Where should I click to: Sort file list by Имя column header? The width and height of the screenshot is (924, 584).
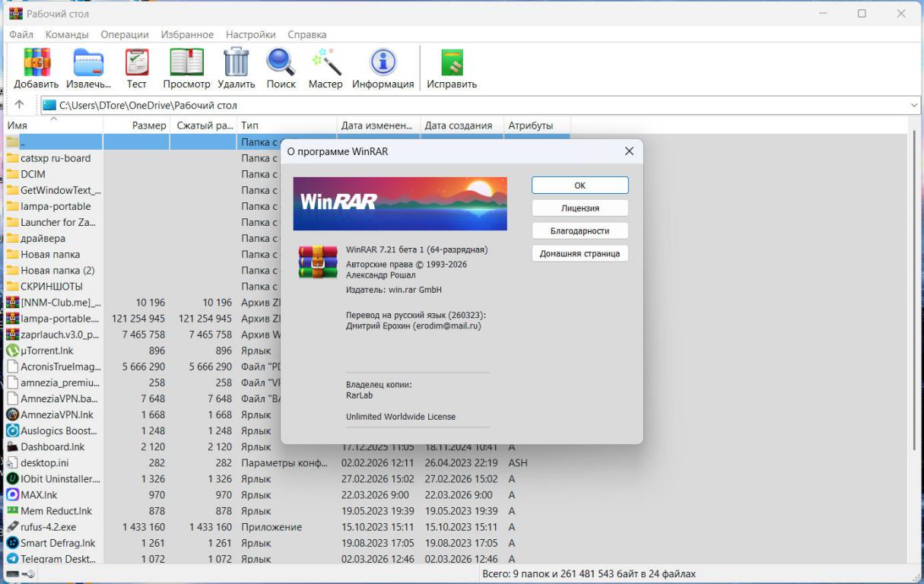[52, 125]
